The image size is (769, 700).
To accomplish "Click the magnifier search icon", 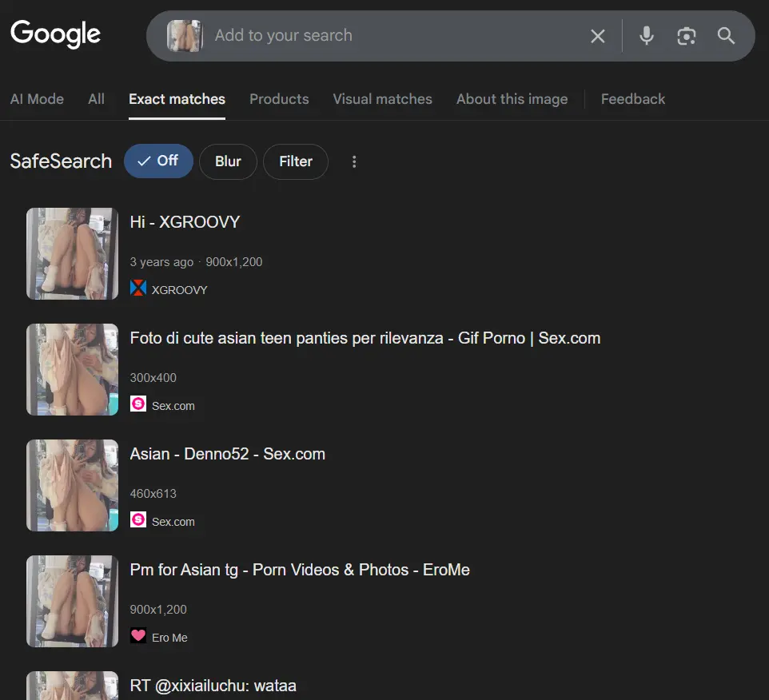I will (726, 36).
